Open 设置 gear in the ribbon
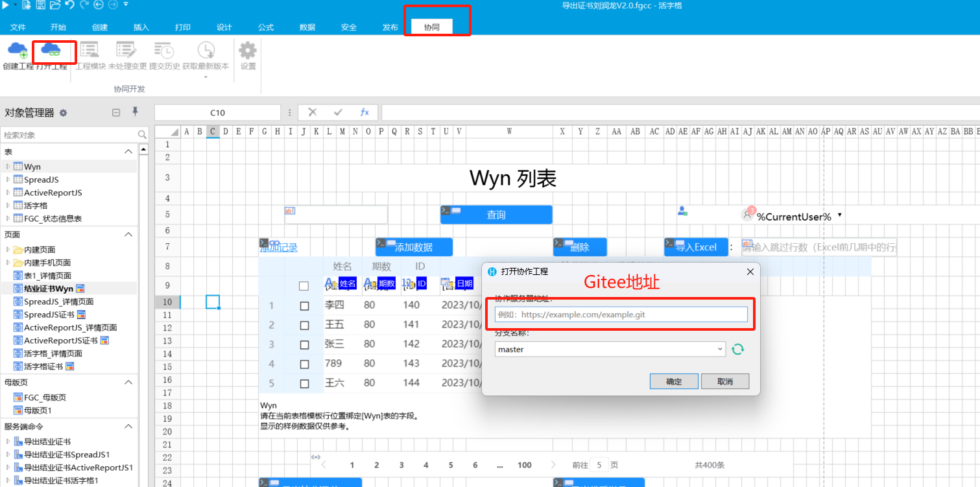 [248, 50]
